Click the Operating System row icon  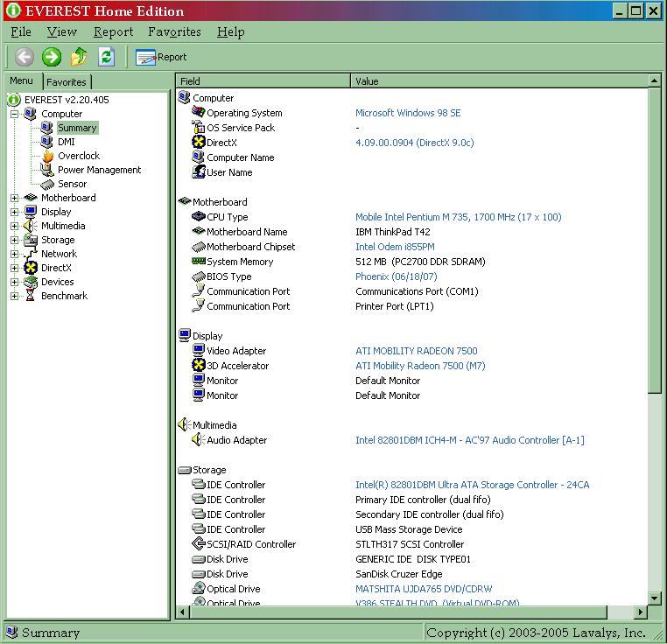[x=198, y=112]
